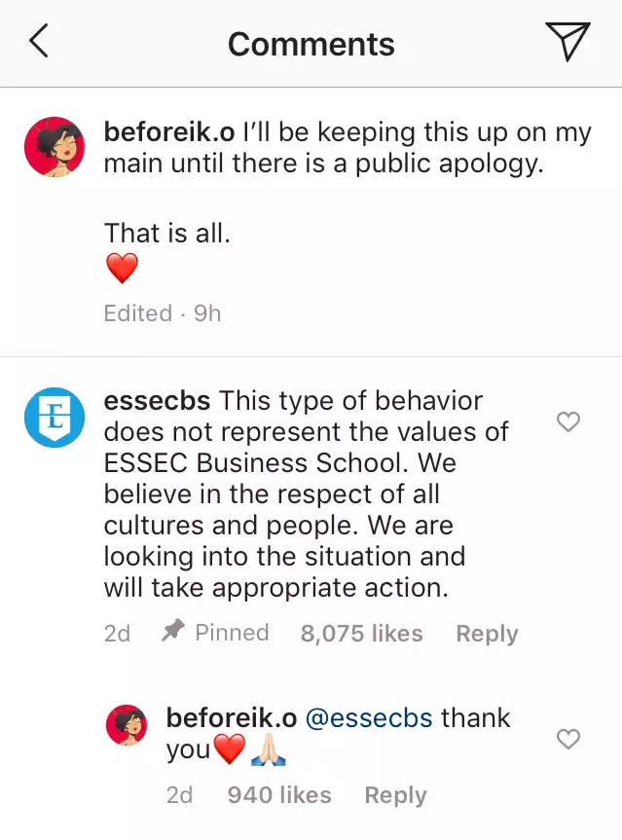The height and width of the screenshot is (840, 622).
Task: Open essecbs username on pinned comment
Action: 158,401
